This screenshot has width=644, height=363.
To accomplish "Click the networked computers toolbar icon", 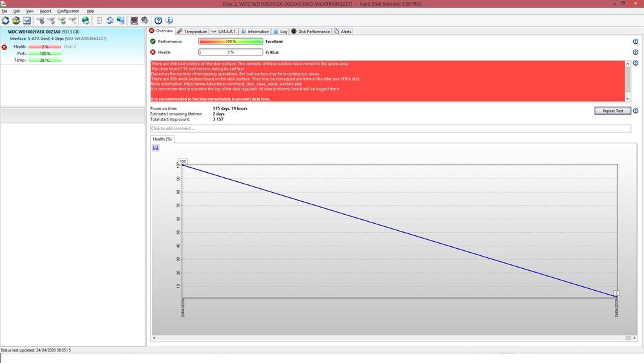I will pyautogui.click(x=120, y=20).
